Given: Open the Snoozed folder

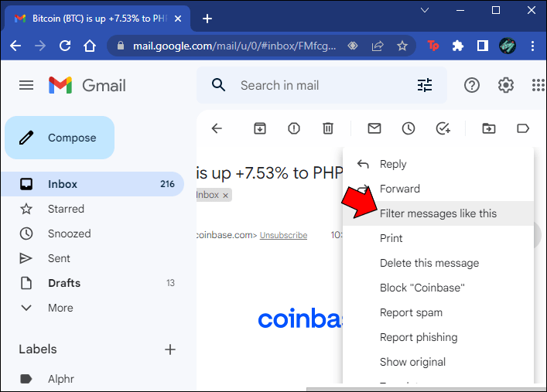Looking at the screenshot, I should click(93, 233).
